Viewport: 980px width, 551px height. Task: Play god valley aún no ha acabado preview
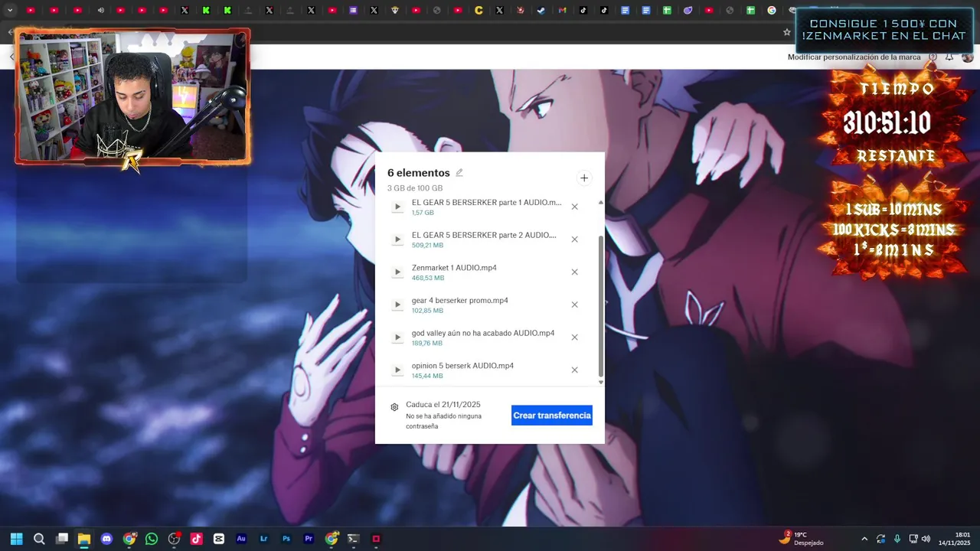pyautogui.click(x=397, y=337)
